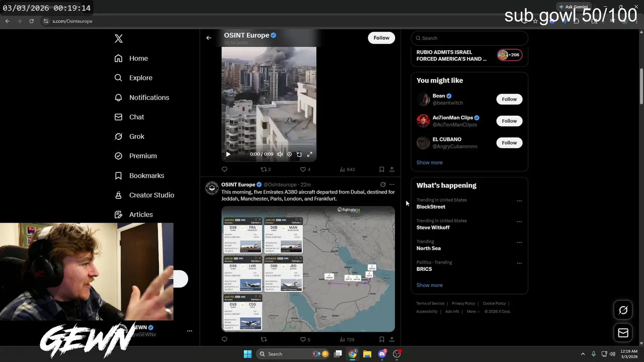Viewport: 644px width, 362px height.
Task: Open the BRICS trend
Action: coord(424,269)
